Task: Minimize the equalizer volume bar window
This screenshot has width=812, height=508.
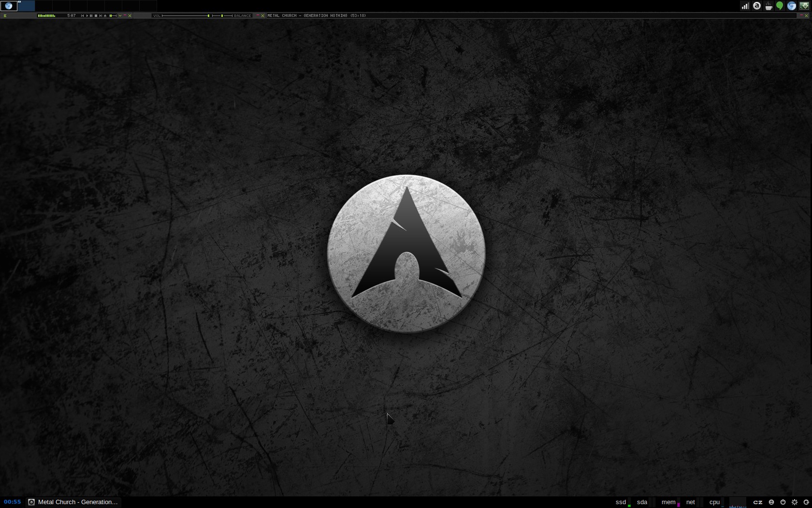Action: 258,15
